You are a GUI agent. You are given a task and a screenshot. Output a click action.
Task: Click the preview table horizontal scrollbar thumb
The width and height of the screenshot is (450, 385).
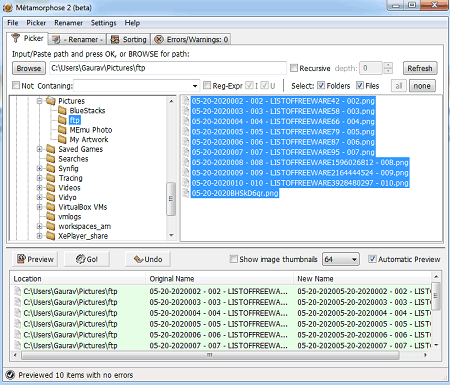tap(210, 355)
